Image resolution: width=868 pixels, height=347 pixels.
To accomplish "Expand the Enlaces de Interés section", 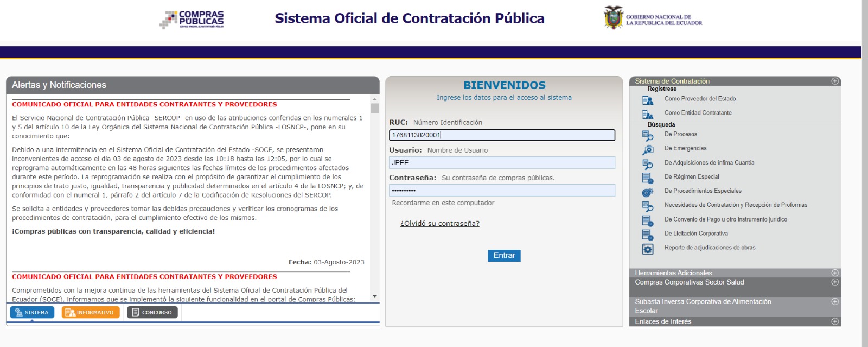I will tap(835, 321).
